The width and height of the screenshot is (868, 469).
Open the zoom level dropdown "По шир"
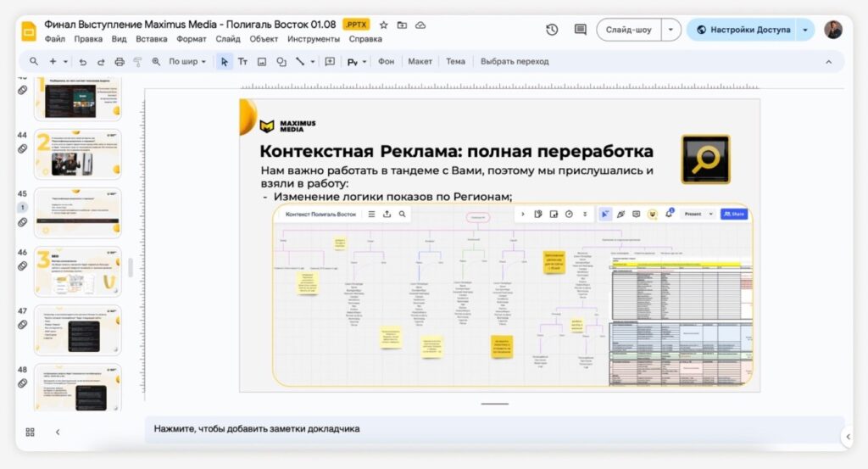click(x=186, y=61)
